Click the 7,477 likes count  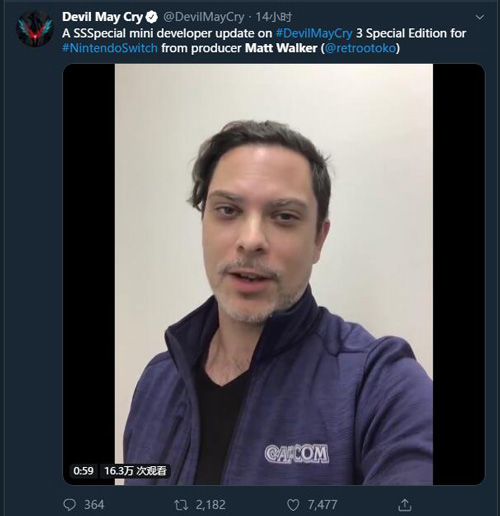tap(322, 505)
